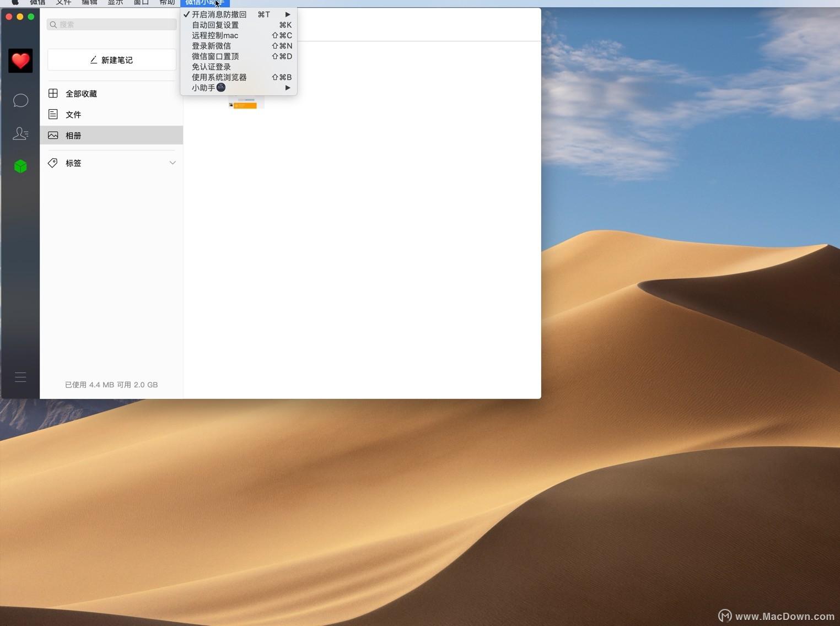Viewport: 840px width, 626px height.
Task: Open the hamburger menu at sidebar bottom
Action: point(20,377)
